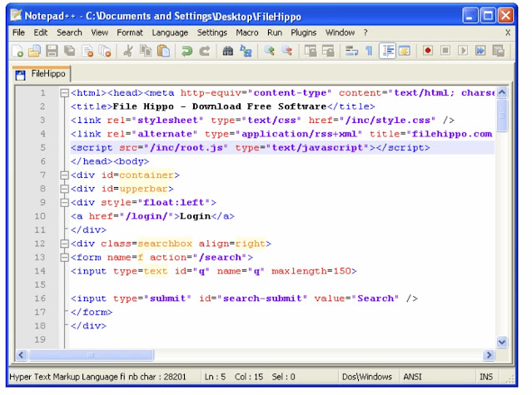Paste with the clipboard icon

click(164, 52)
